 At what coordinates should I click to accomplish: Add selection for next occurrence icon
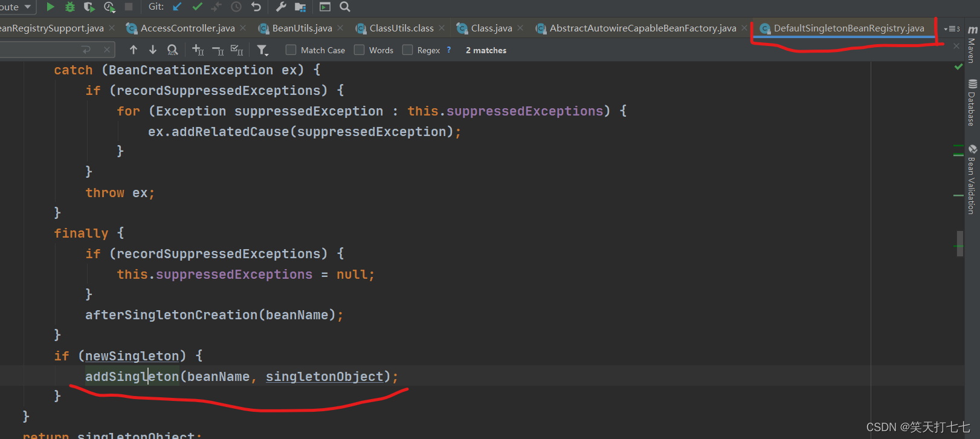198,50
